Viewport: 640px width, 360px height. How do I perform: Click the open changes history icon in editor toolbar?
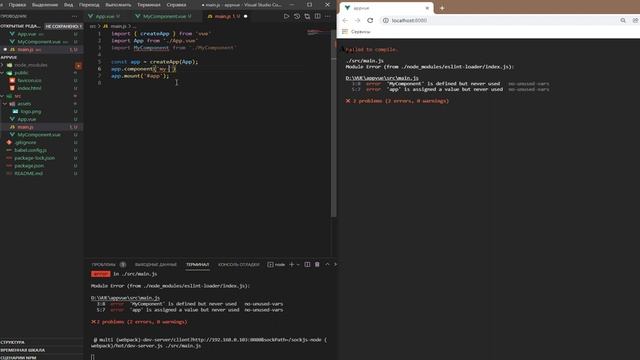coord(297,16)
